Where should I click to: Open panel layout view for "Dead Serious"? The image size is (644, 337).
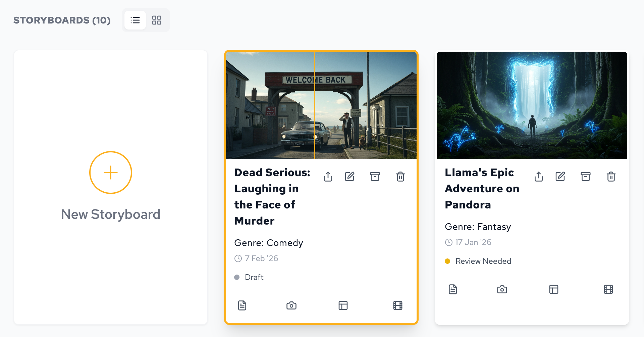343,305
